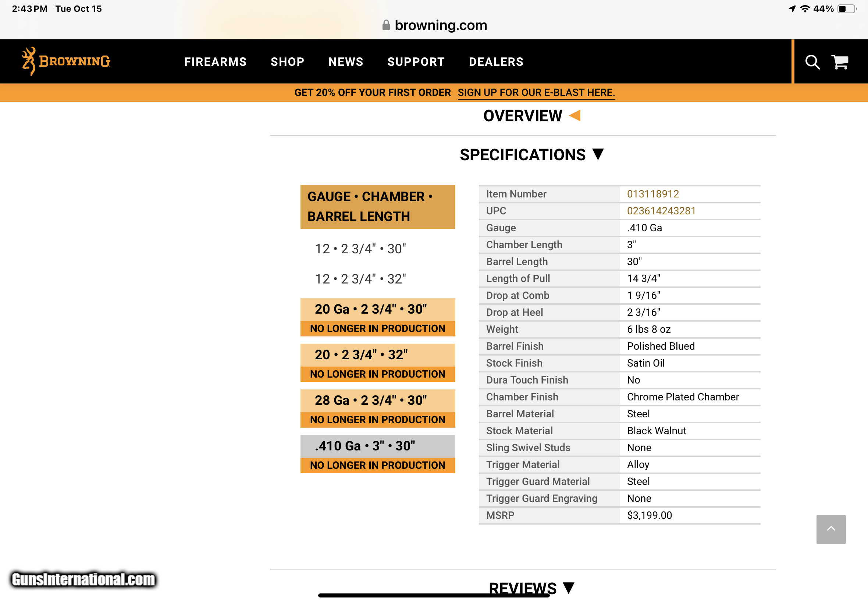Screen dimensions: 868x603
Task: Click the e-blast sign up link
Action: pyautogui.click(x=536, y=93)
